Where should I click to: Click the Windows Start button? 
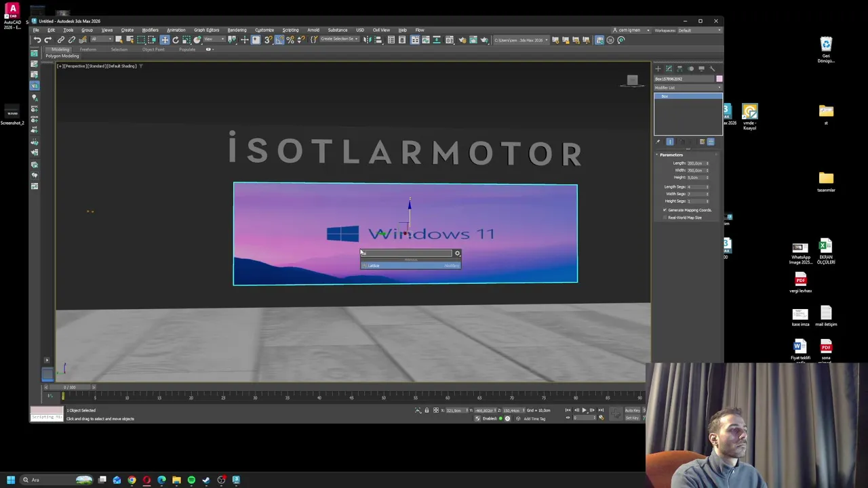(11, 480)
